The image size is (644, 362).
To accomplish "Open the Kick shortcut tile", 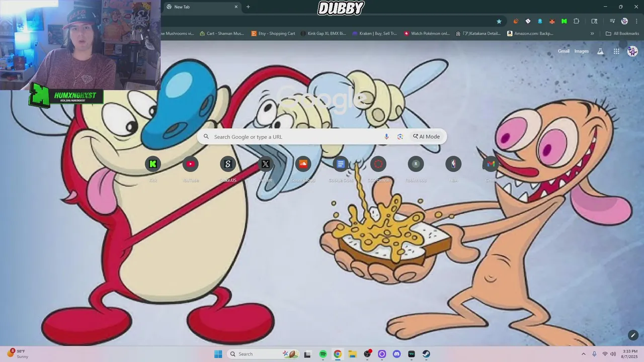I will [x=153, y=164].
